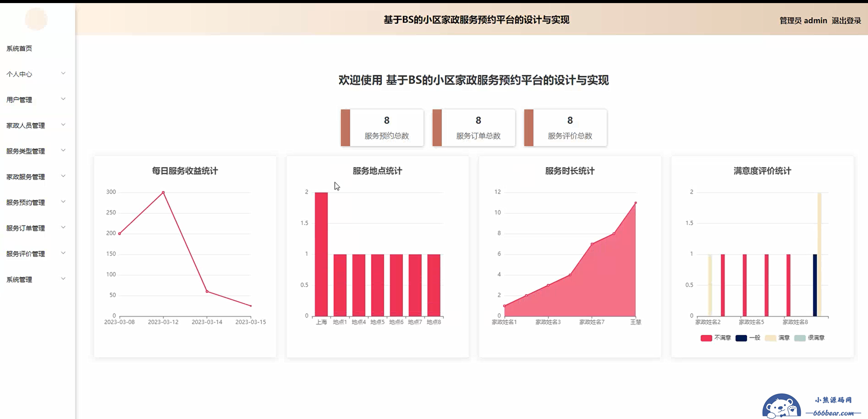The width and height of the screenshot is (868, 419).
Task: Click the 管理员 admin user label
Action: pos(803,21)
